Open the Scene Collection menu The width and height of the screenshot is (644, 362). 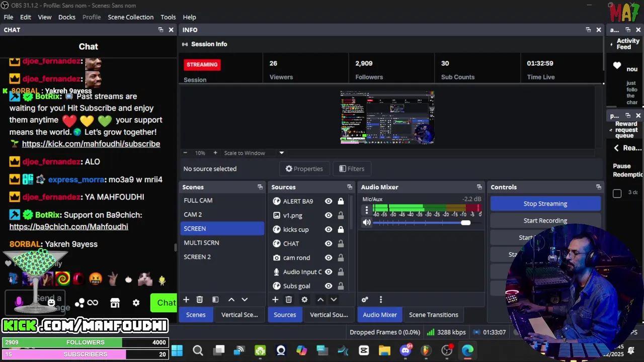tap(131, 17)
